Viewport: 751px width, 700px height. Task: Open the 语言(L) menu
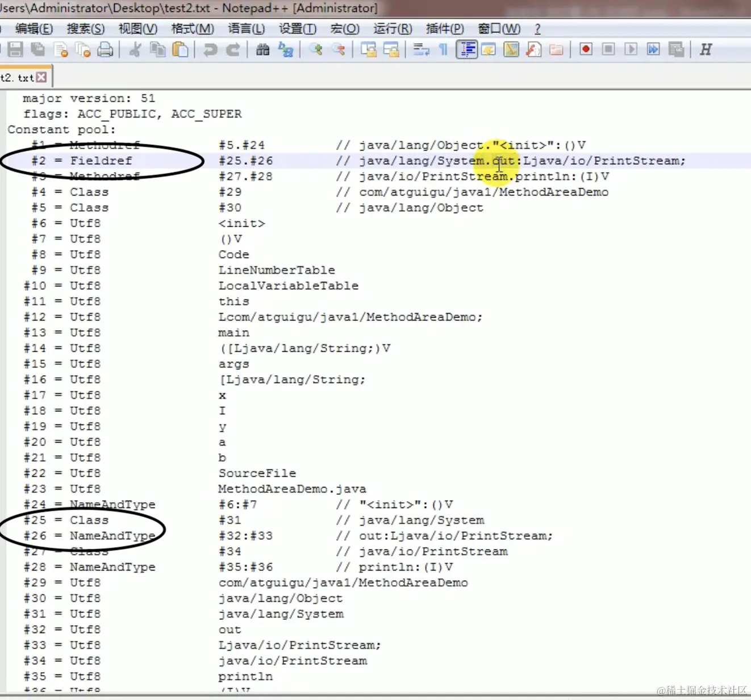[246, 28]
